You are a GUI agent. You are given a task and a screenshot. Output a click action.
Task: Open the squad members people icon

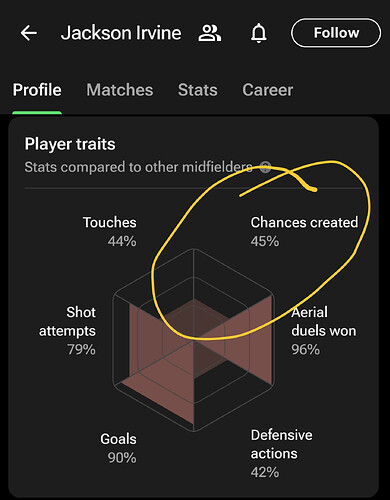click(210, 33)
